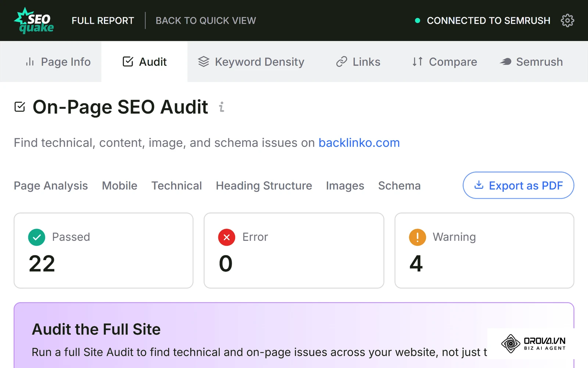The height and width of the screenshot is (368, 588).
Task: Click the Warning count of 4
Action: pyautogui.click(x=416, y=264)
